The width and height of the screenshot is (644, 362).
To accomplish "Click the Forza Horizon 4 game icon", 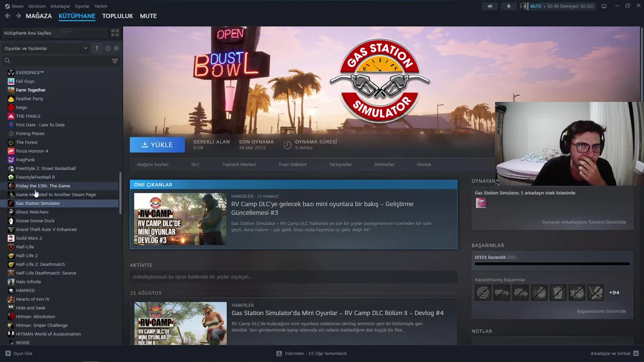I will tap(11, 151).
